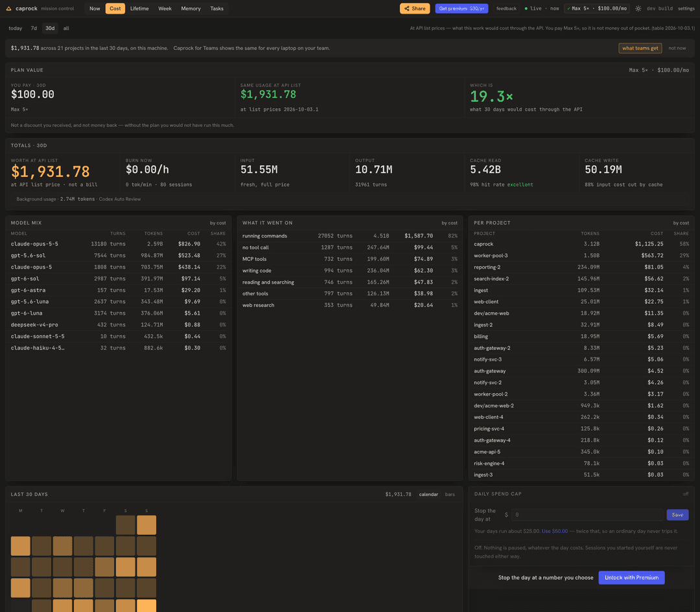Click the brightest orange heatmap day cell
The width and height of the screenshot is (700, 612).
coord(146,606)
